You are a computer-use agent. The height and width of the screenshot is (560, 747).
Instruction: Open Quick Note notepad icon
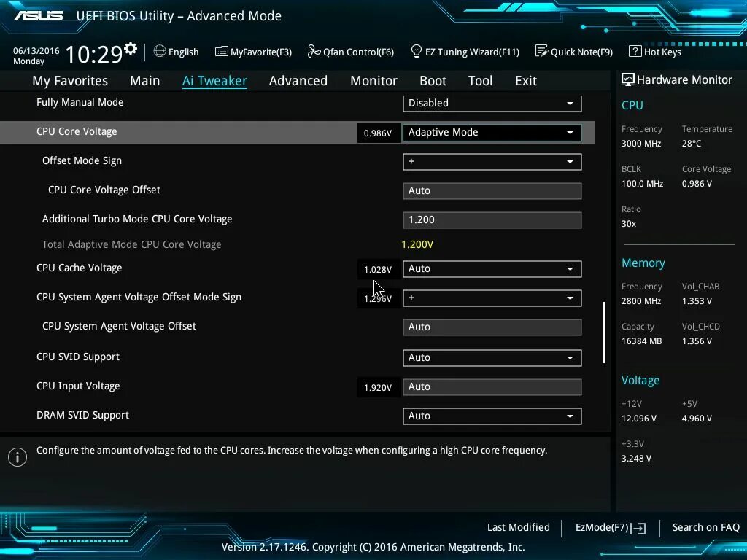coord(541,51)
